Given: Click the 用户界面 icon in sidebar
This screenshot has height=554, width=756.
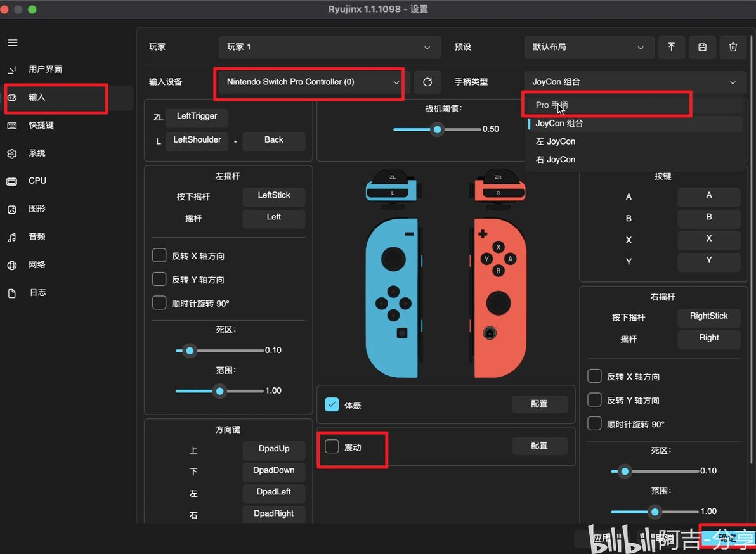Looking at the screenshot, I should click(12, 70).
